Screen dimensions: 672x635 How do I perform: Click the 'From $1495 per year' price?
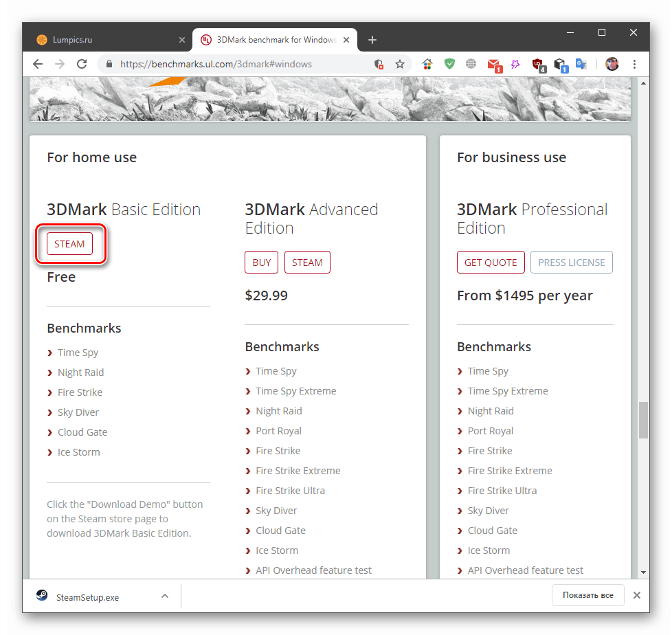coord(525,296)
